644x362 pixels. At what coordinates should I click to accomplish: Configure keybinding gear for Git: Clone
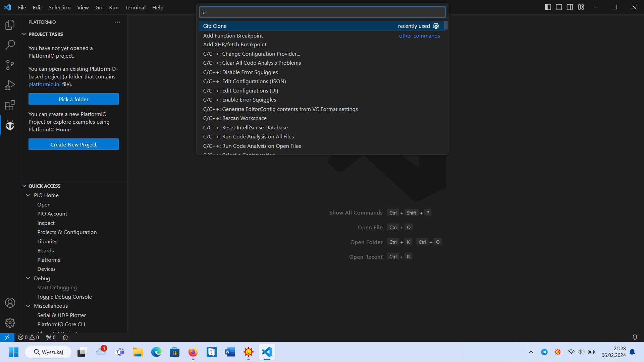(x=436, y=26)
